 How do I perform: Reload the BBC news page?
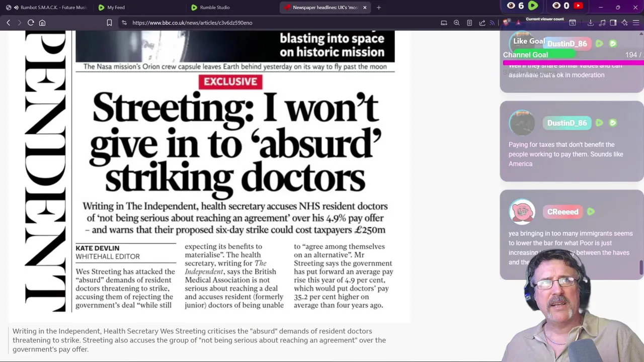coord(31,23)
